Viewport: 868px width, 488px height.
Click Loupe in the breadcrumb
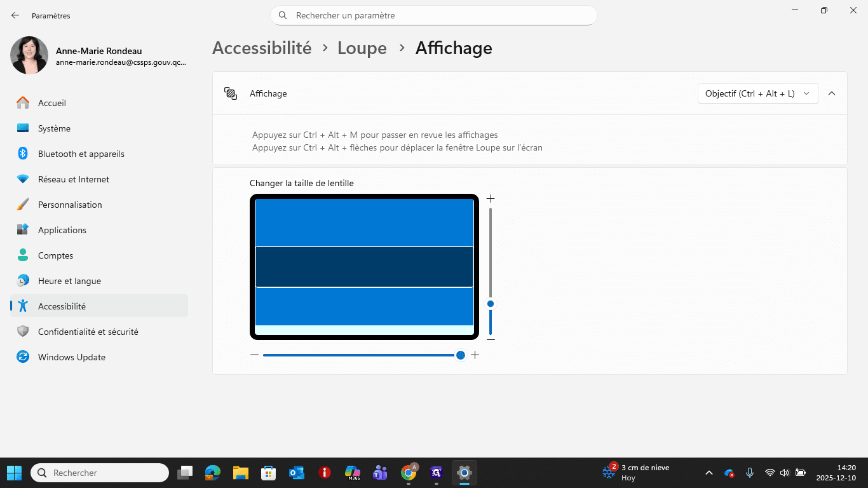362,48
